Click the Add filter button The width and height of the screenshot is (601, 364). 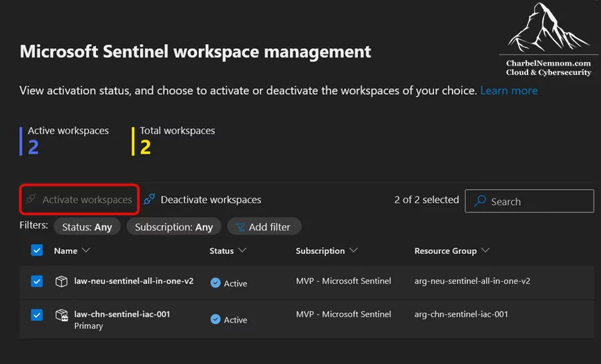pos(264,227)
